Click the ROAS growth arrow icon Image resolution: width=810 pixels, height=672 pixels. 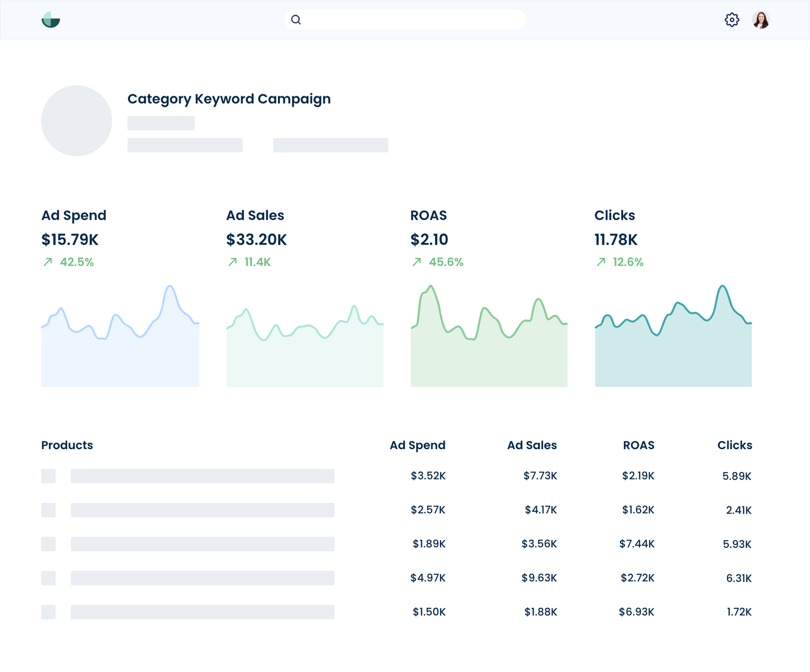point(417,262)
